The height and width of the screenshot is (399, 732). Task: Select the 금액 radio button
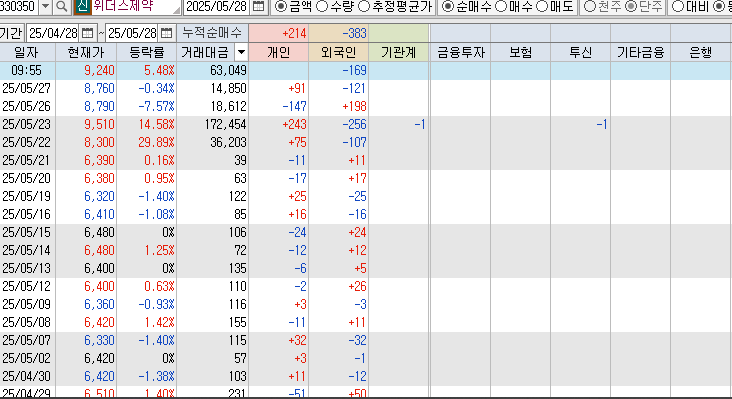pyautogui.click(x=281, y=7)
